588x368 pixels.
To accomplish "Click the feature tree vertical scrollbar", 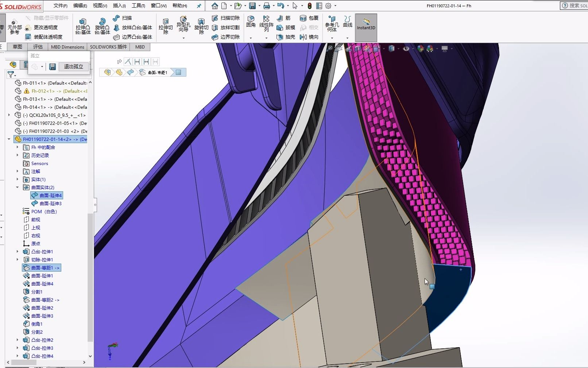I will [90, 277].
